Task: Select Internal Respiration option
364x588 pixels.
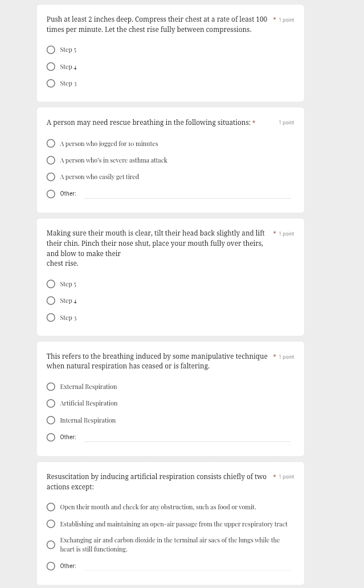Action: coord(51,420)
